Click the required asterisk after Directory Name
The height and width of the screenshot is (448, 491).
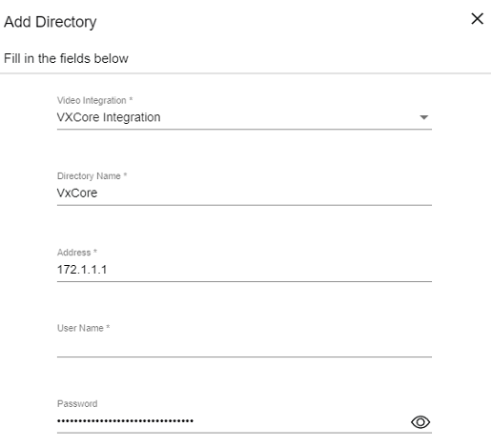pyautogui.click(x=125, y=175)
